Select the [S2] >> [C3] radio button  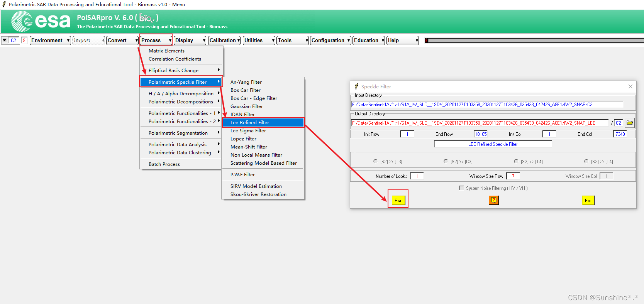(446, 161)
